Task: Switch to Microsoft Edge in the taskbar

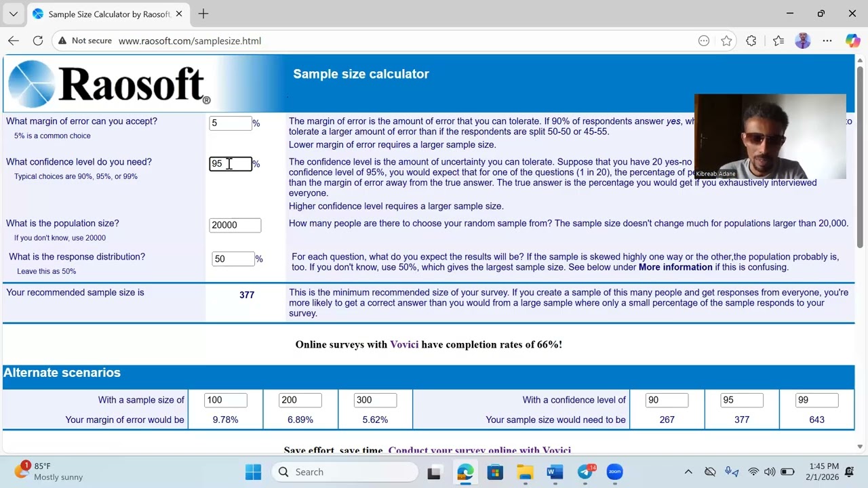Action: pyautogui.click(x=465, y=472)
